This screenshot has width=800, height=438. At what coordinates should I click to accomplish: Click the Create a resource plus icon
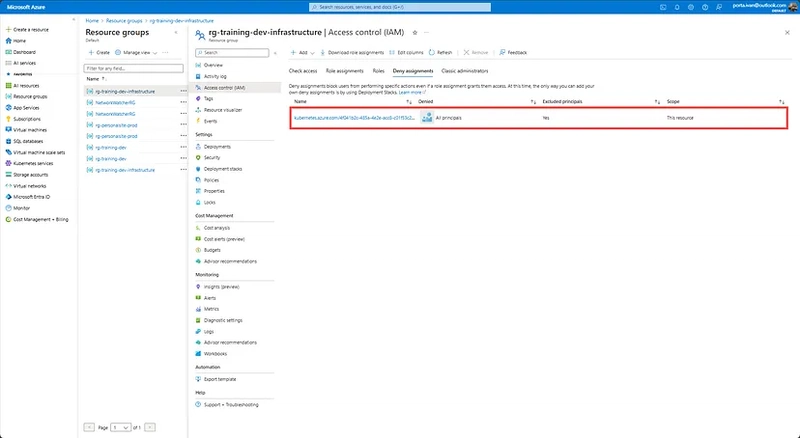click(8, 30)
